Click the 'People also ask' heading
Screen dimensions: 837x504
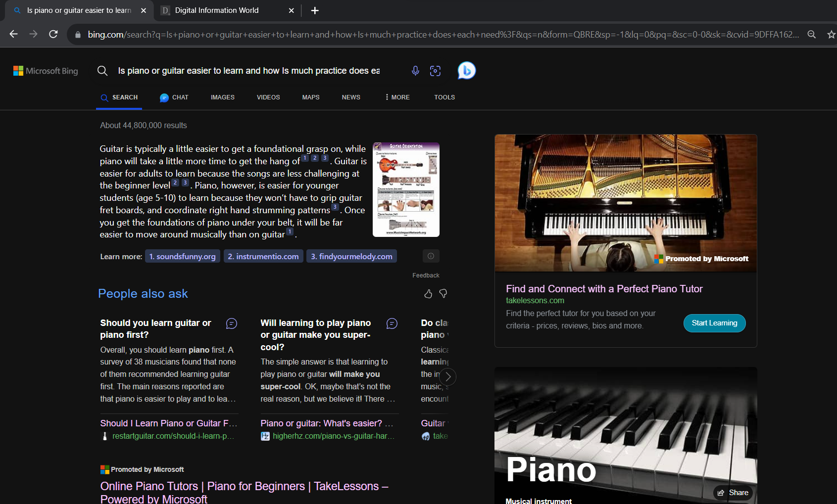pyautogui.click(x=143, y=294)
